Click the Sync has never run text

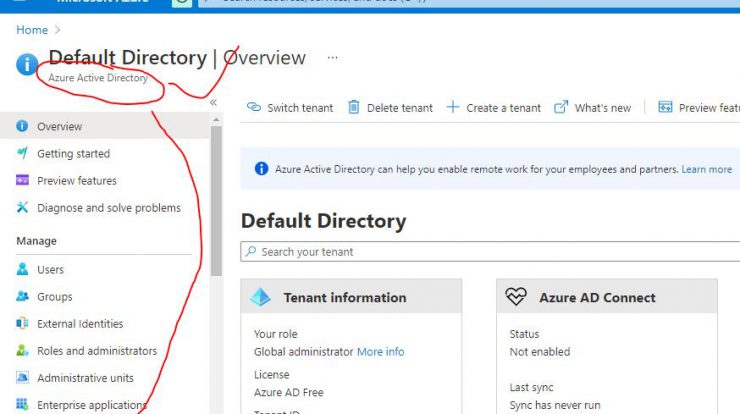pyautogui.click(x=555, y=405)
